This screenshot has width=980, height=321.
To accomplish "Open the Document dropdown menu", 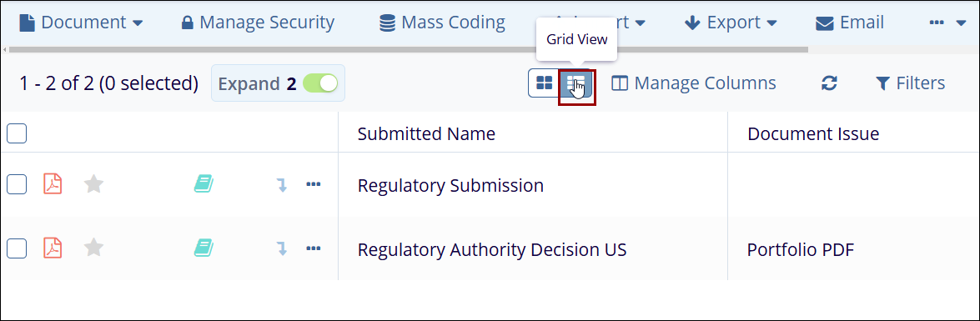I will [x=81, y=23].
